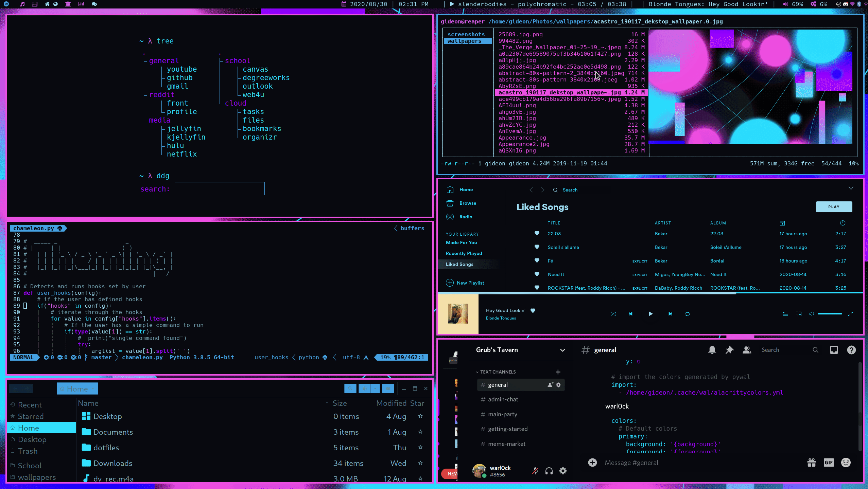The width and height of the screenshot is (868, 489).
Task: Click file manager search icon
Action: (x=350, y=388)
